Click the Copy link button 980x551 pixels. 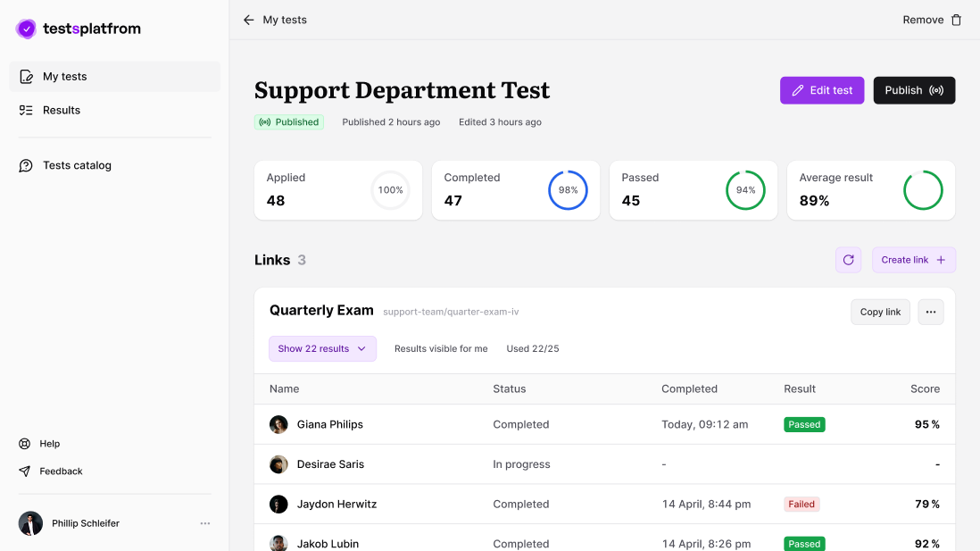click(880, 312)
